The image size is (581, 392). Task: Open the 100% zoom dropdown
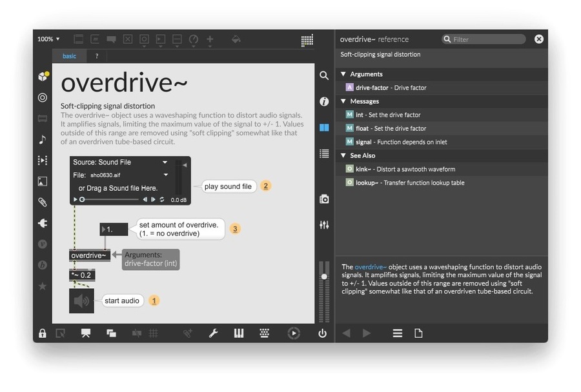(48, 39)
